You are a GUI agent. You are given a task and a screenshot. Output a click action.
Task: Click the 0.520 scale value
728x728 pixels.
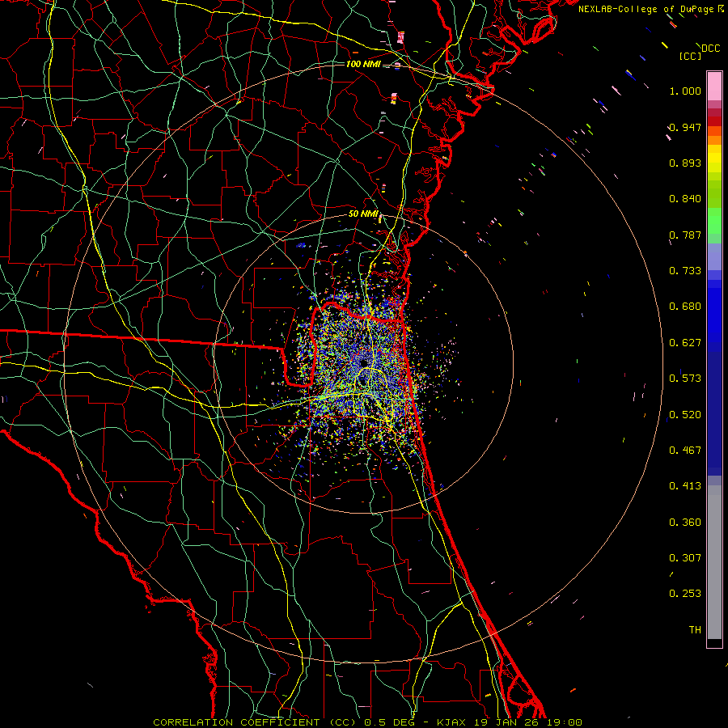point(685,415)
